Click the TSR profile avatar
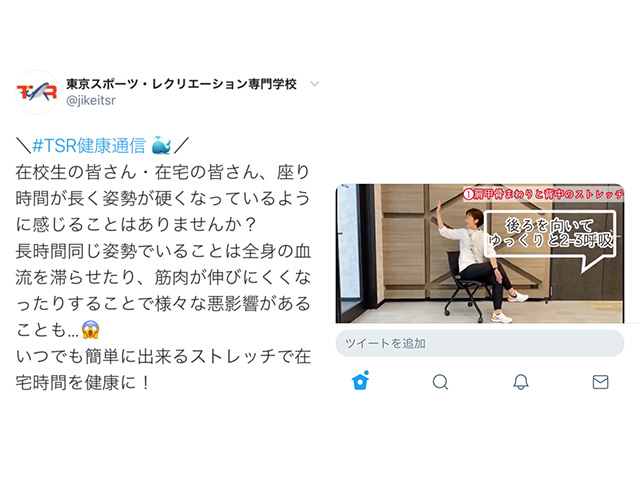This screenshot has width=640, height=480. pos(37,92)
